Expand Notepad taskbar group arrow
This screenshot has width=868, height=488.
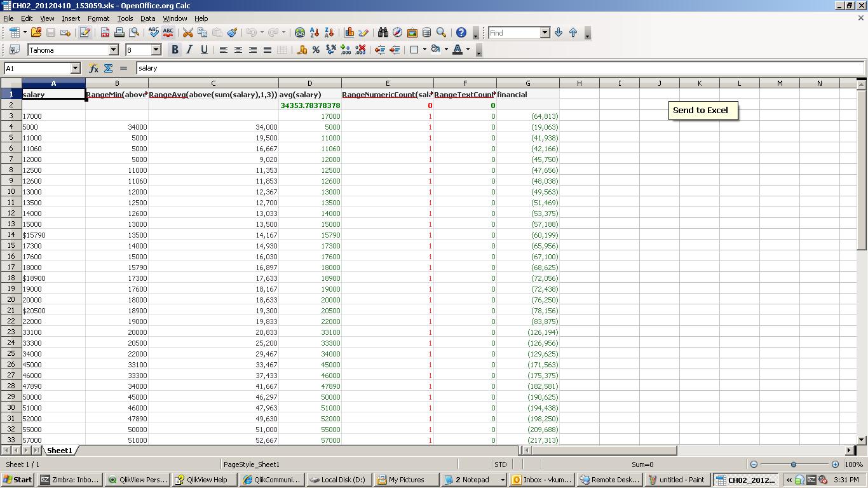coord(503,480)
